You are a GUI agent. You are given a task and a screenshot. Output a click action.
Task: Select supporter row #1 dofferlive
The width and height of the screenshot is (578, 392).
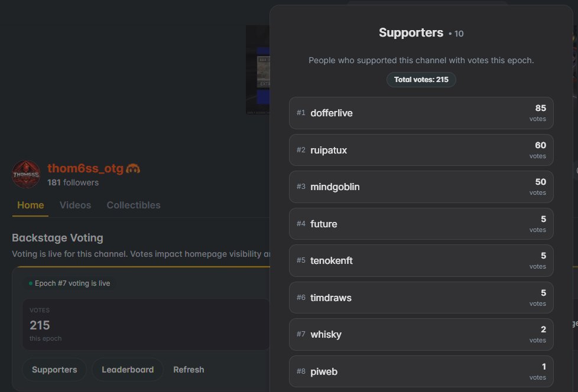click(x=421, y=113)
